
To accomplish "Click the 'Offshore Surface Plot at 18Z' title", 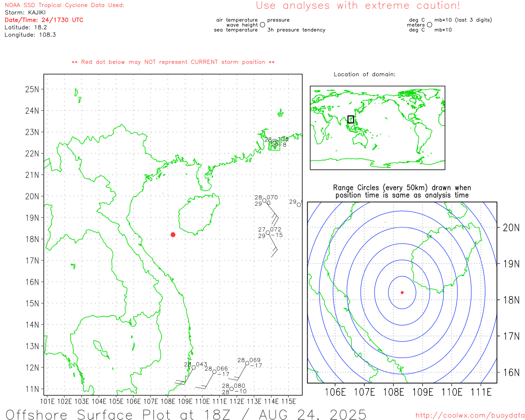I will click(186, 414).
